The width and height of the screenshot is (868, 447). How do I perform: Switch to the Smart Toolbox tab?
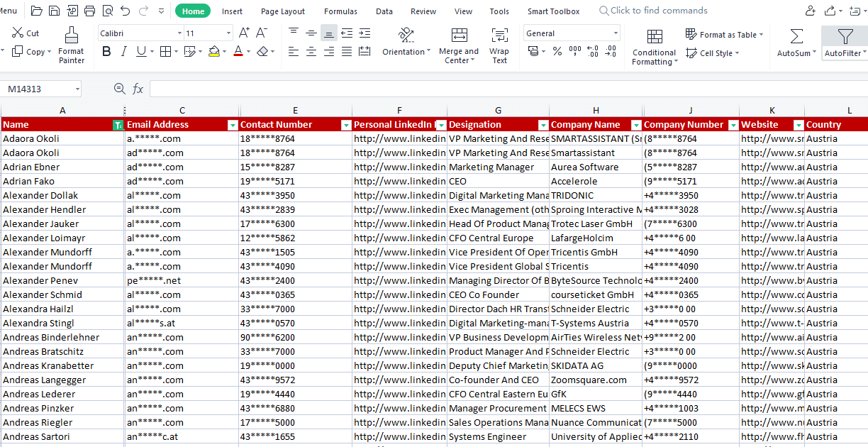(553, 11)
